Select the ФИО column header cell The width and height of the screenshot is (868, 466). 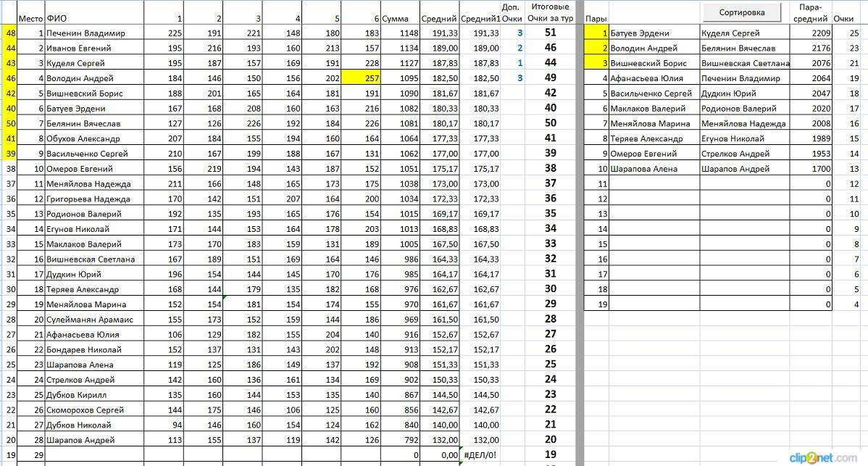93,19
